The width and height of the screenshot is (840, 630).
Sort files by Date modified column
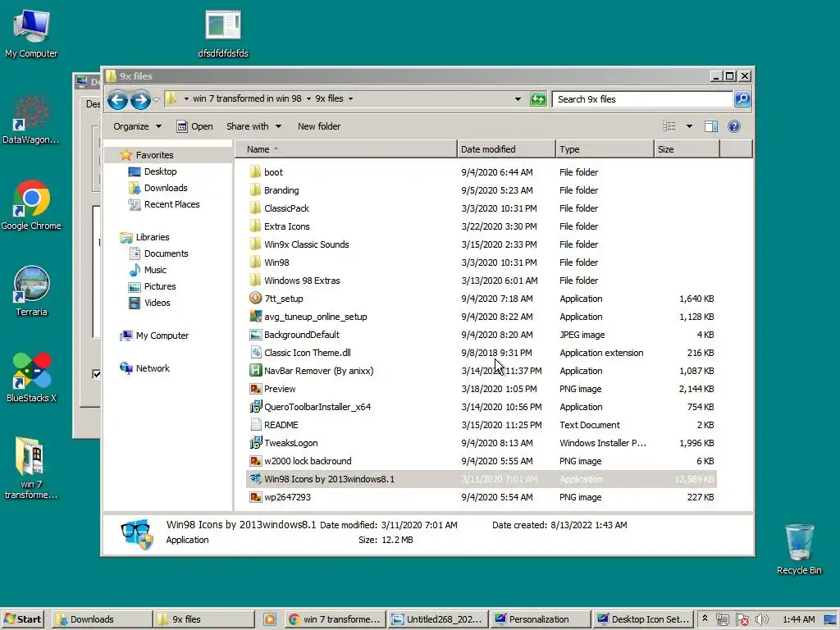pyautogui.click(x=506, y=149)
